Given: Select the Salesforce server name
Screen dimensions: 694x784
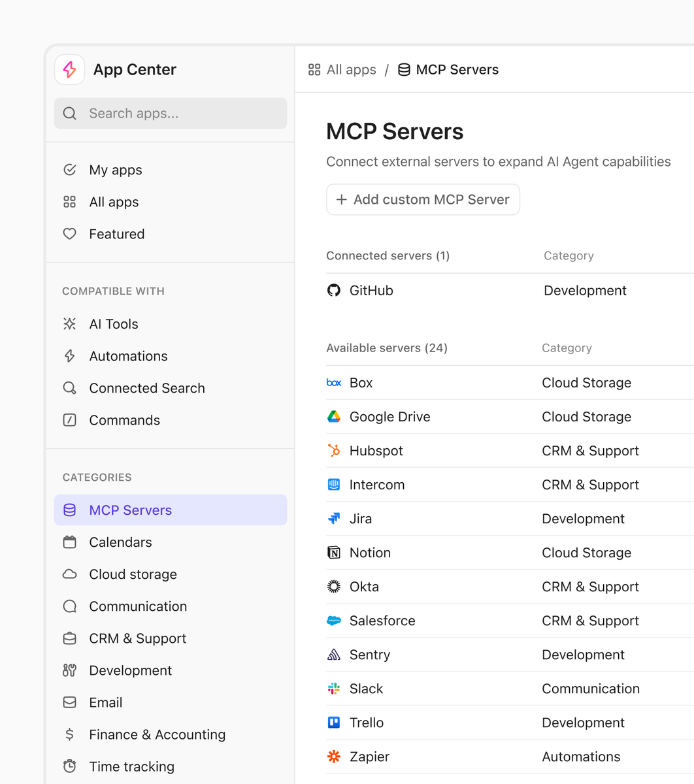Looking at the screenshot, I should tap(382, 621).
